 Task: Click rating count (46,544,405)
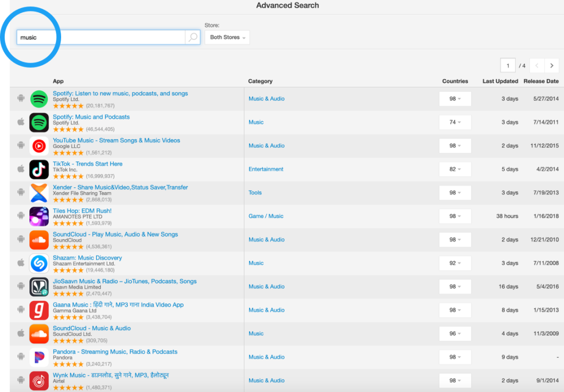click(x=100, y=129)
